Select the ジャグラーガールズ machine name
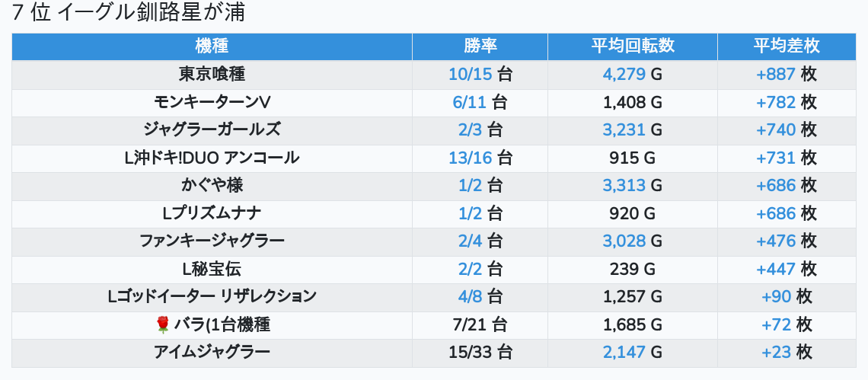Image resolution: width=868 pixels, height=380 pixels. [212, 130]
